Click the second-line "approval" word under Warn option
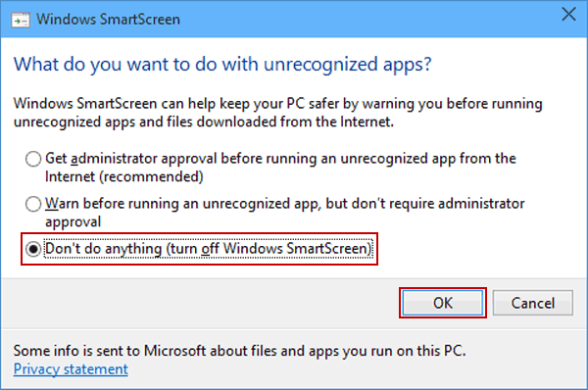 pyautogui.click(x=73, y=222)
